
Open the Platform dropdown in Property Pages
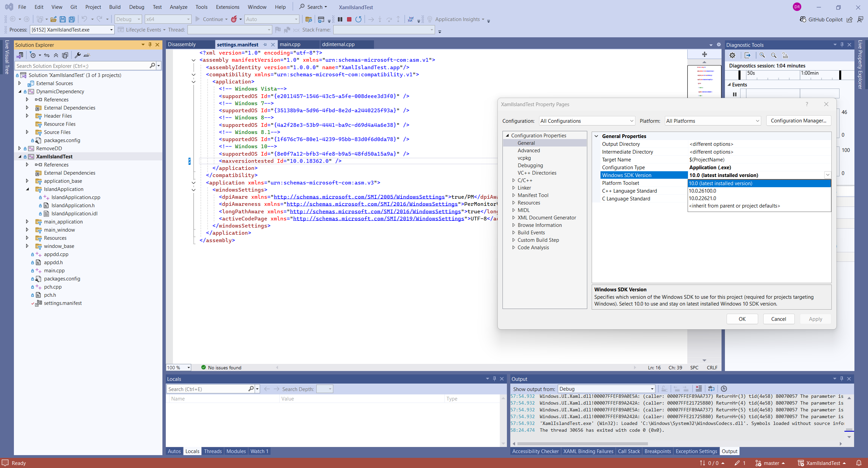tap(713, 121)
